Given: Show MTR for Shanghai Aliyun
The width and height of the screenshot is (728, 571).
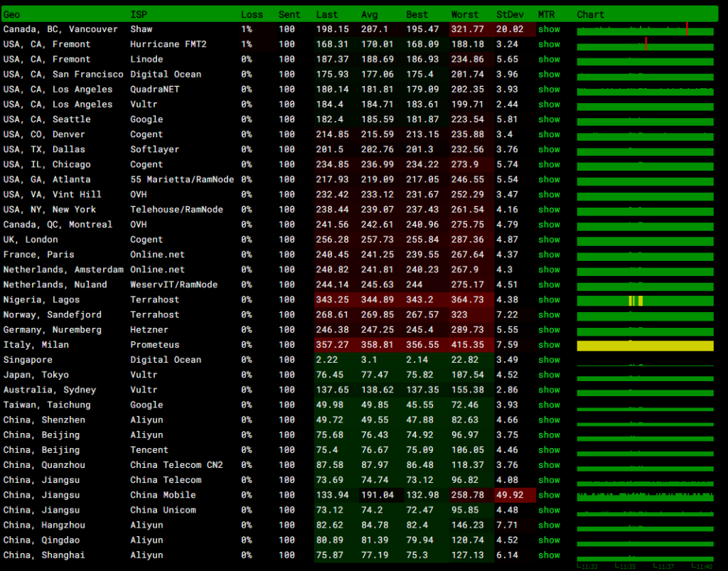Looking at the screenshot, I should [x=550, y=555].
